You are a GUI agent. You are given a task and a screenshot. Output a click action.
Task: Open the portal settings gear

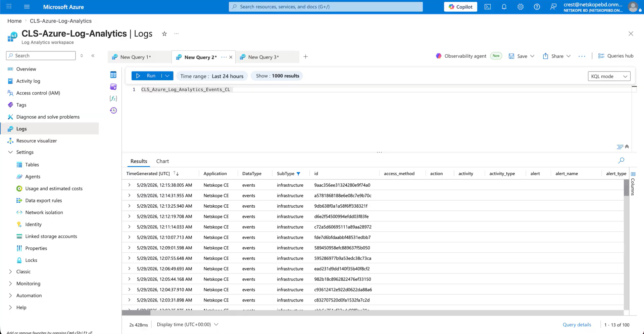click(x=521, y=7)
